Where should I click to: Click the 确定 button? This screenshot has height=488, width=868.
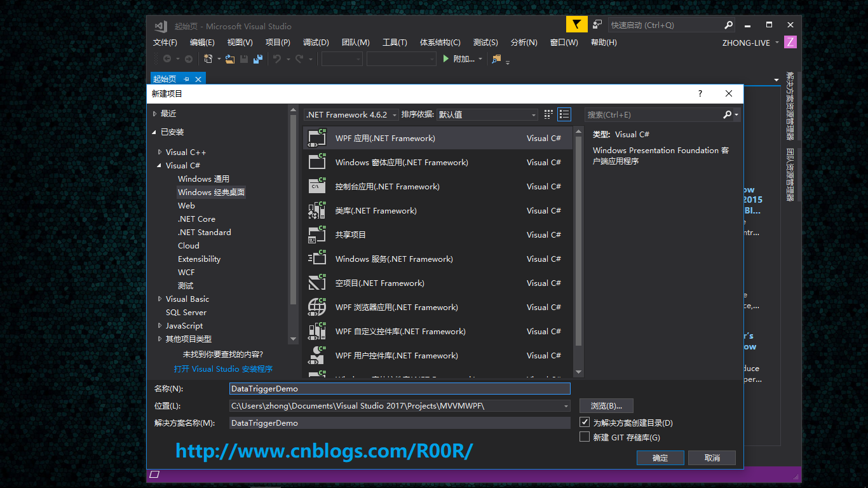(x=660, y=457)
